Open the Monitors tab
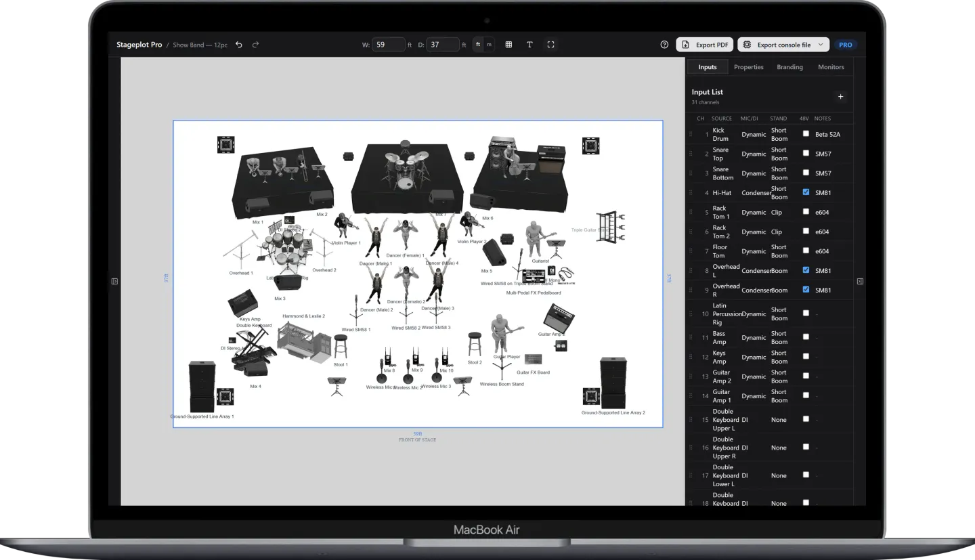The height and width of the screenshot is (560, 975). pyautogui.click(x=831, y=67)
